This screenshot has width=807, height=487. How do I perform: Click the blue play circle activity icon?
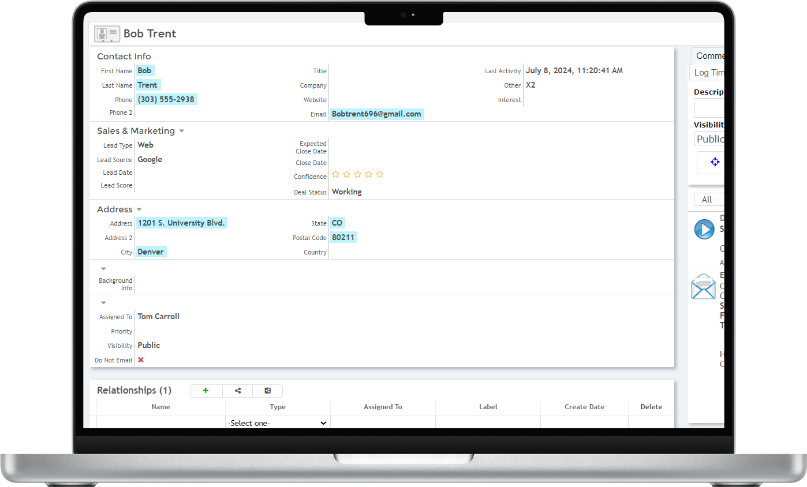[704, 229]
